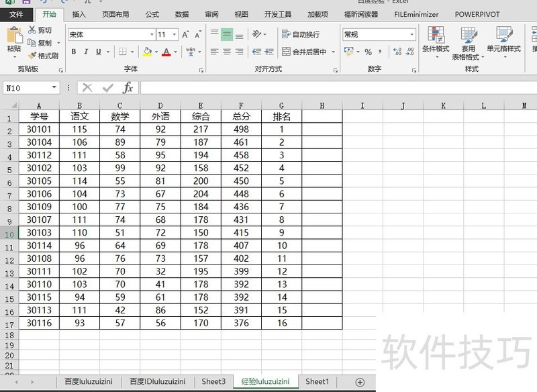Click the Cut (剪切) scissors icon

click(32, 30)
